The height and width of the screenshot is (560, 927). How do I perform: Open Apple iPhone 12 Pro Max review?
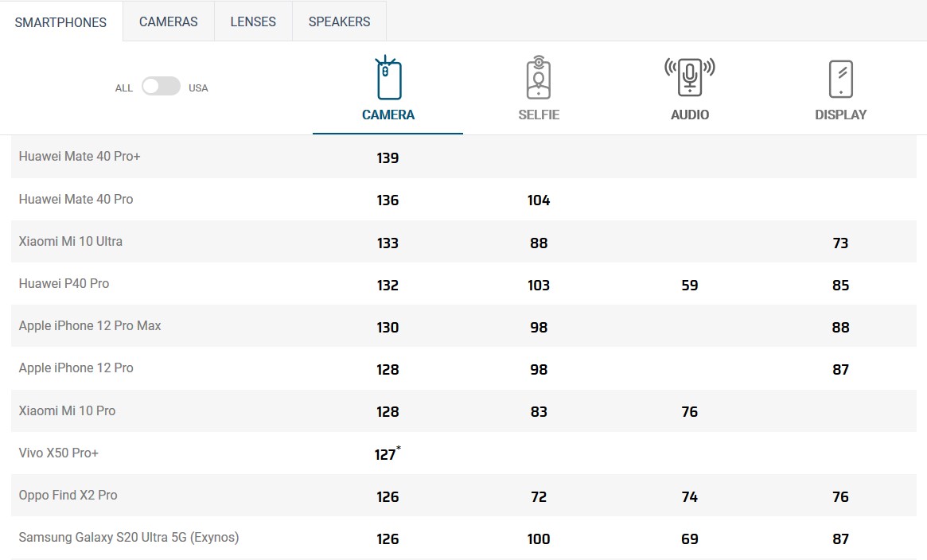pyautogui.click(x=90, y=326)
